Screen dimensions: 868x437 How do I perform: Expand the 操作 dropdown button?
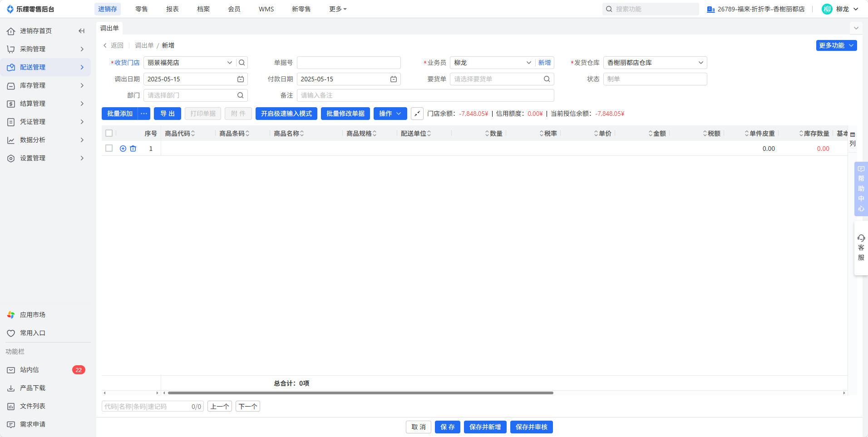(x=390, y=114)
